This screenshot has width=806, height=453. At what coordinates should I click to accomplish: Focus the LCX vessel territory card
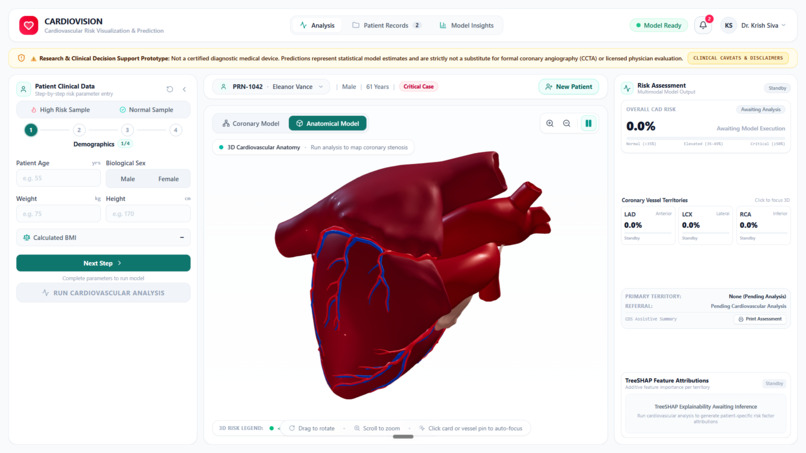(705, 226)
